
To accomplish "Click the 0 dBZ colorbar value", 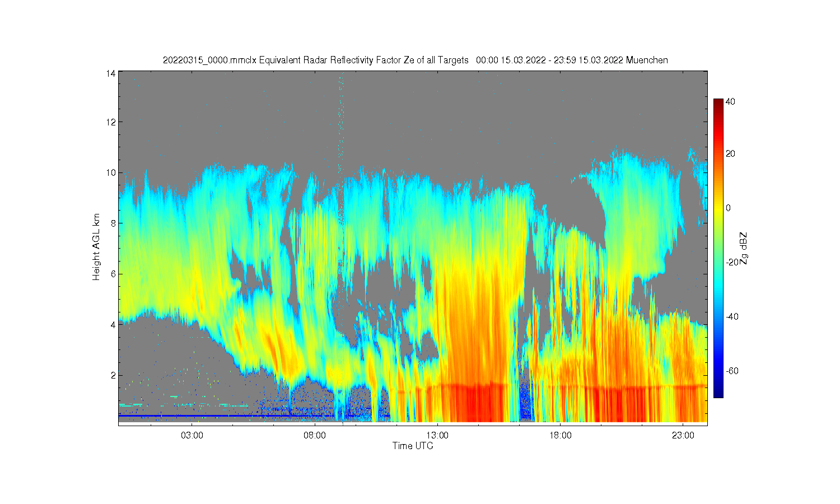I will coord(728,208).
